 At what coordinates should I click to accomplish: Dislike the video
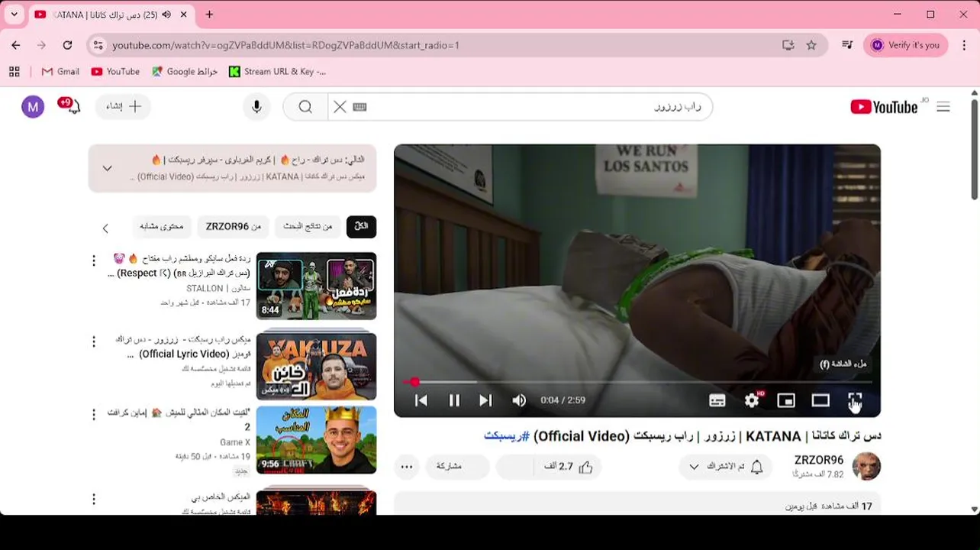[x=516, y=467]
